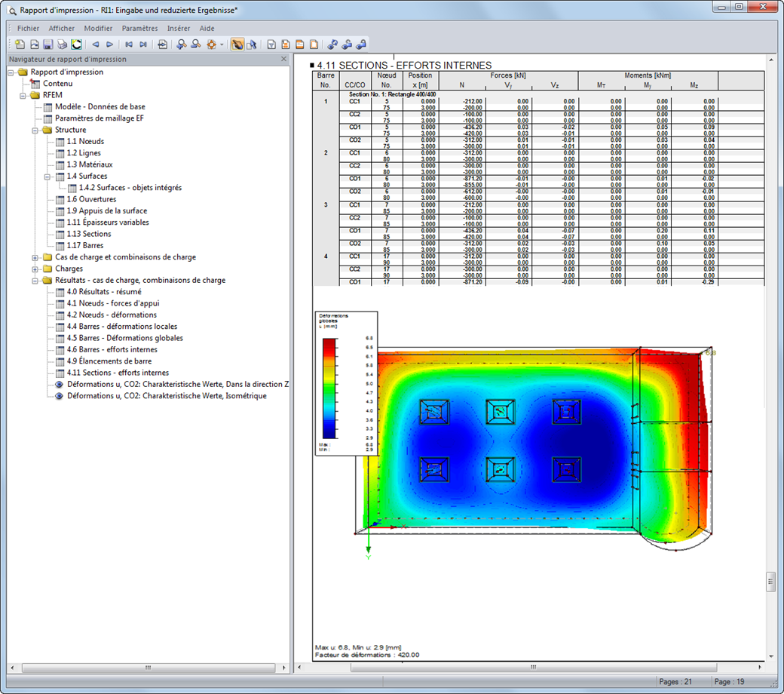
Task: Open the Insérer menu
Action: (x=179, y=29)
